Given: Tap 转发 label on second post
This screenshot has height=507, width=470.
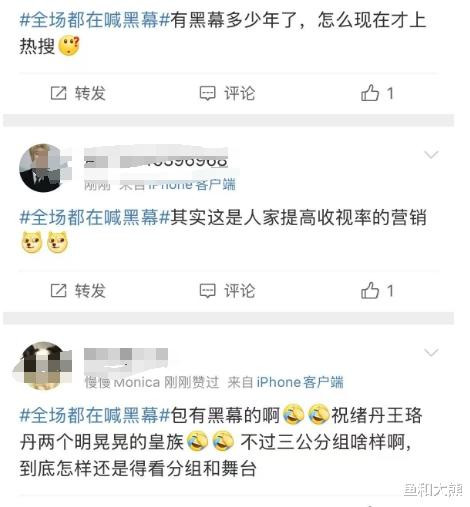Looking at the screenshot, I should (x=90, y=291).
